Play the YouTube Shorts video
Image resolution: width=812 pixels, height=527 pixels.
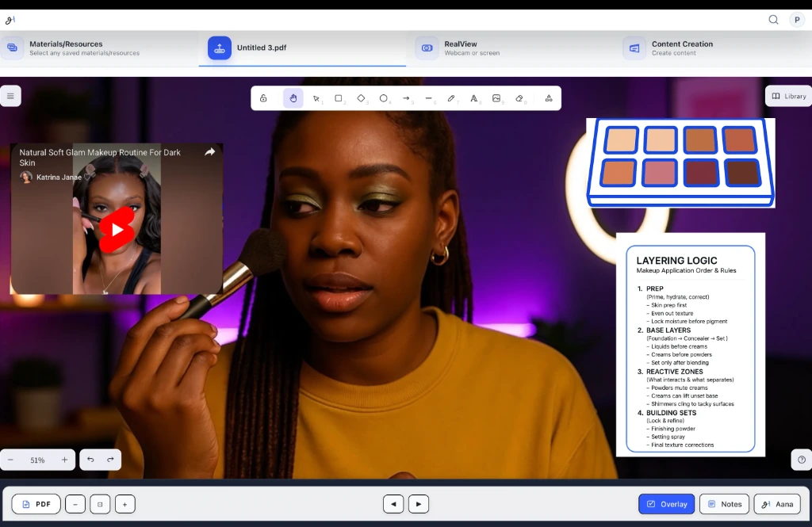click(x=117, y=230)
